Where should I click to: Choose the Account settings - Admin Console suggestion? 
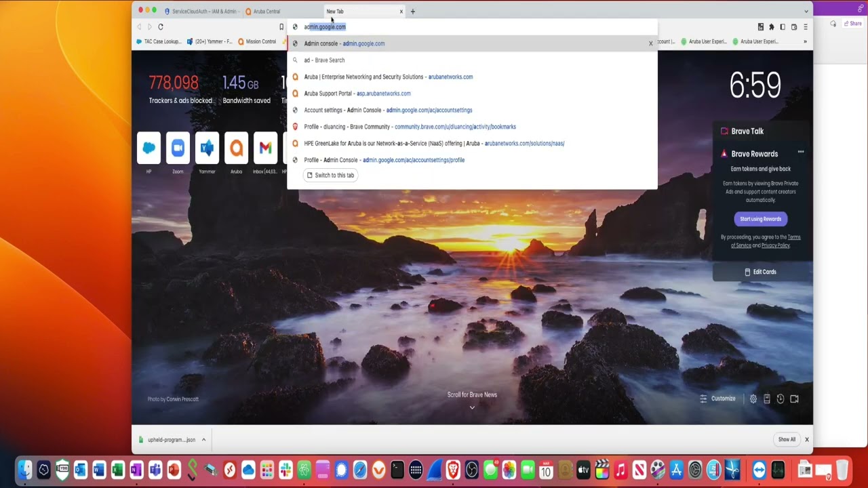point(472,110)
